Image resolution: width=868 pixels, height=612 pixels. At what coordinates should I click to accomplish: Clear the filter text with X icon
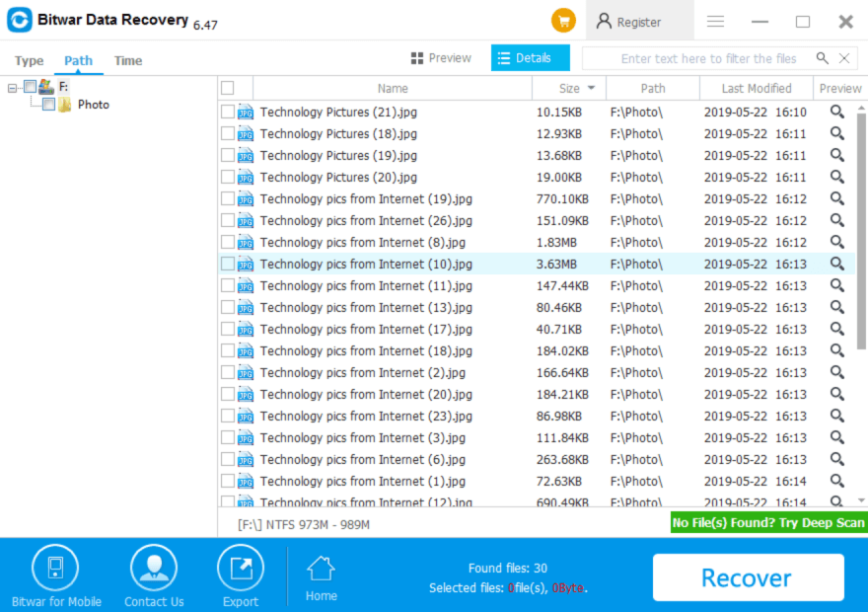click(844, 58)
